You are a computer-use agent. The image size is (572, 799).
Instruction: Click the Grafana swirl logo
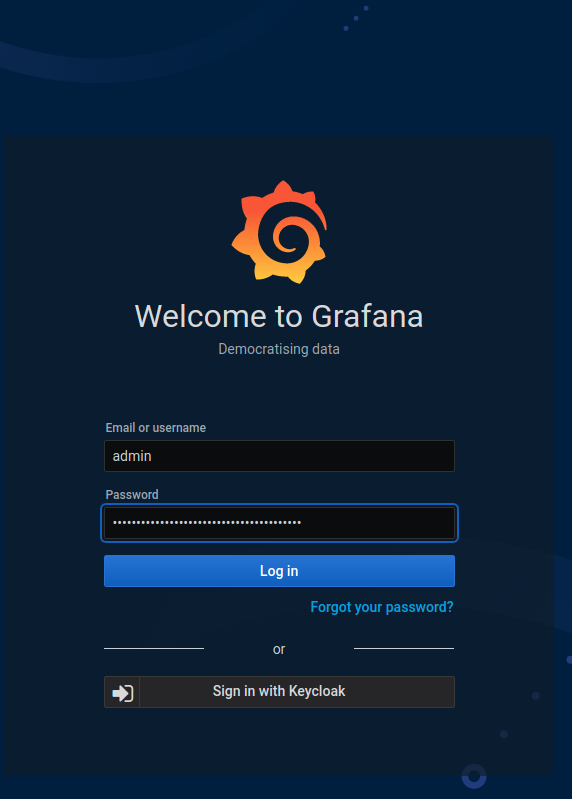279,232
